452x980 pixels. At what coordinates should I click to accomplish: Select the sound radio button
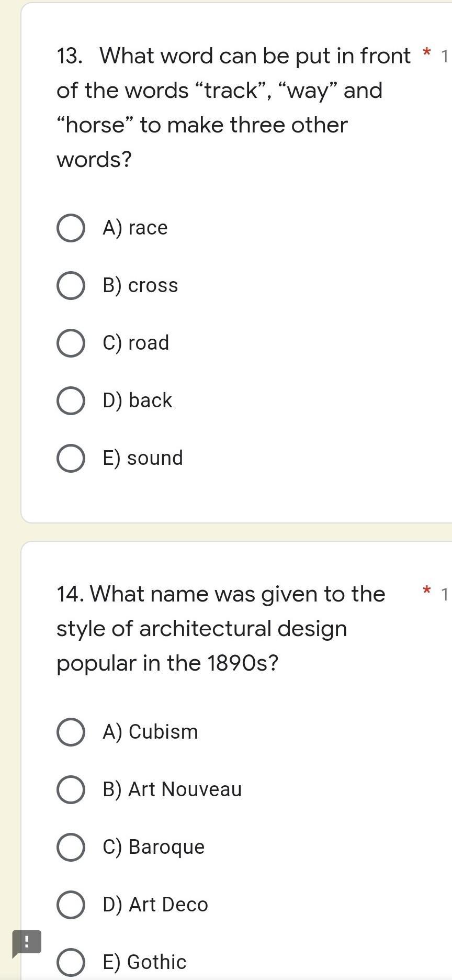[71, 459]
